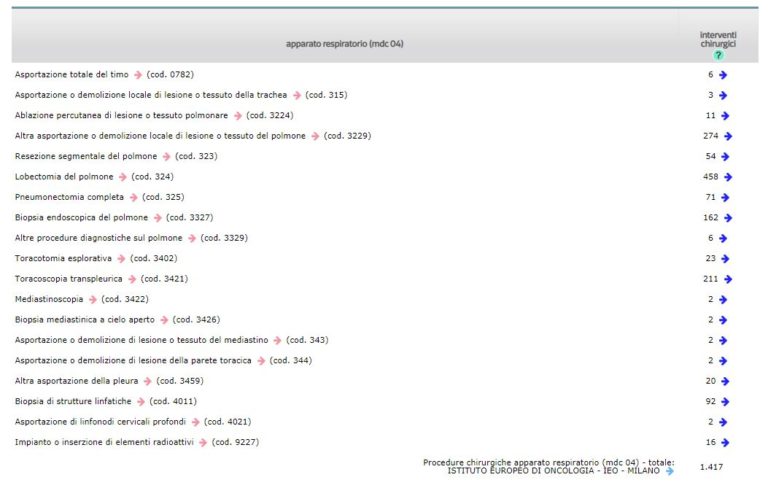
Task: Click the apparato respiratorio (mdc 04) header
Action: pyautogui.click(x=344, y=44)
